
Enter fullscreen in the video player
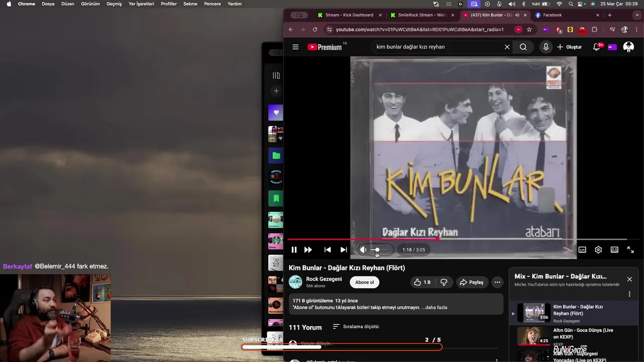(x=630, y=250)
